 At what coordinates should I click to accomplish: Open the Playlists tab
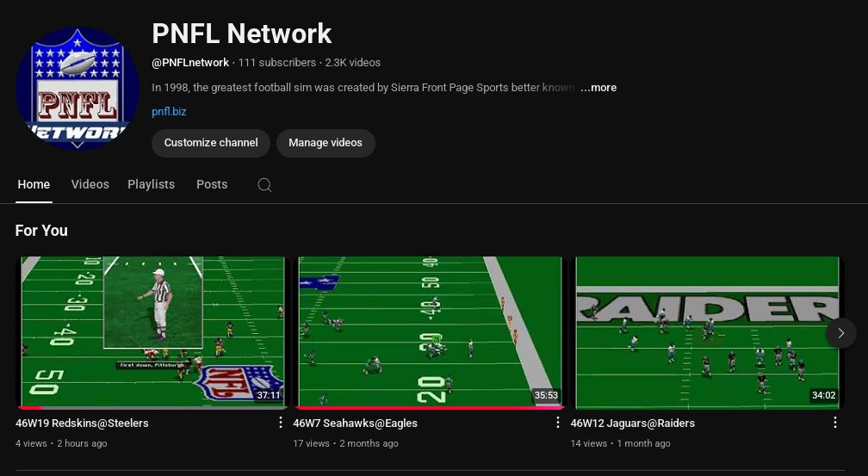click(152, 184)
